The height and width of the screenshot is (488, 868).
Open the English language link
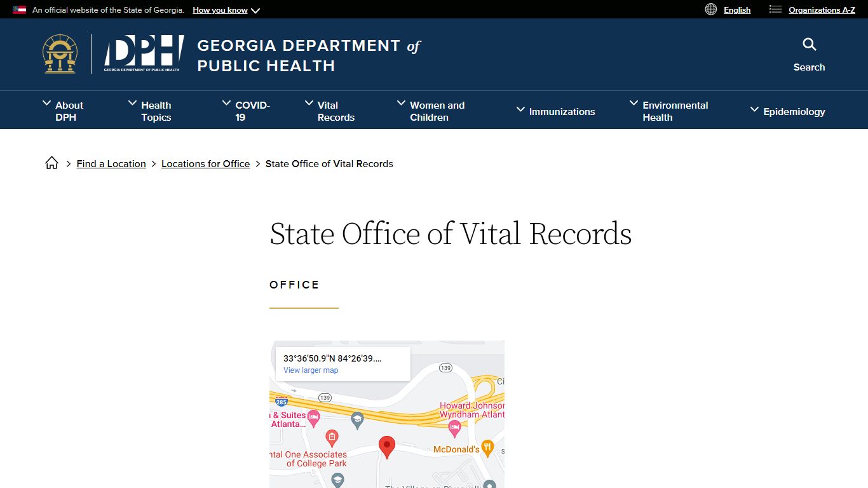(x=737, y=10)
